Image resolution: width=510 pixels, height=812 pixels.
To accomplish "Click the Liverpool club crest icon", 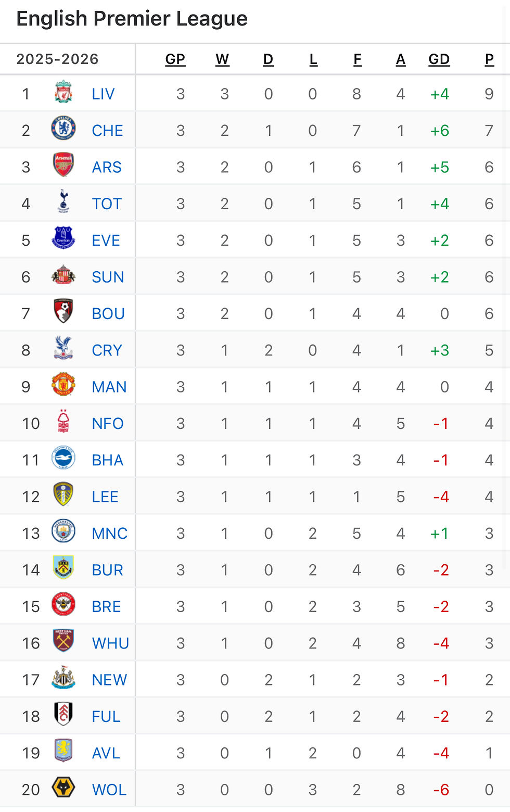I will point(63,93).
